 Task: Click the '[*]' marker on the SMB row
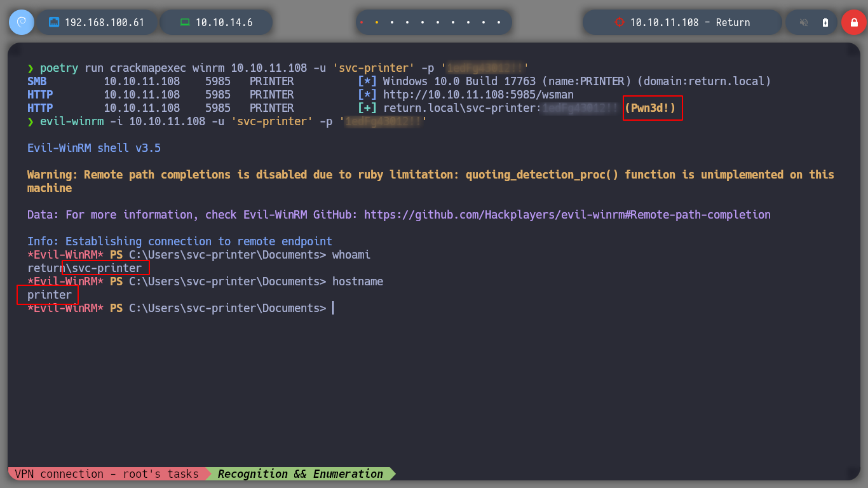367,81
